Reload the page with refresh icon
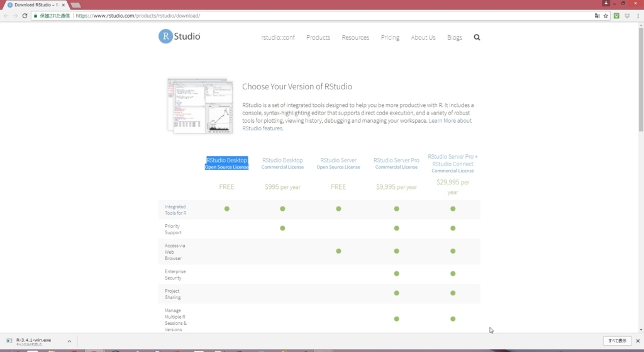Image resolution: width=644 pixels, height=352 pixels. (25, 16)
